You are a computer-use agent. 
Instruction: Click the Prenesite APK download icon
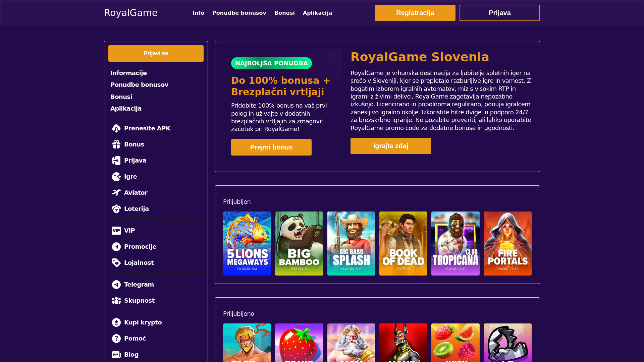(116, 128)
